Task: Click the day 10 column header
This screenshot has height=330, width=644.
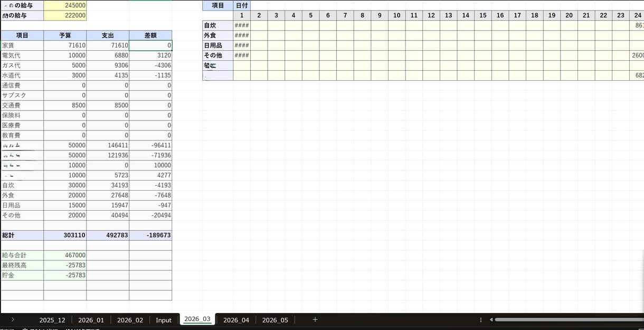Action: 396,16
